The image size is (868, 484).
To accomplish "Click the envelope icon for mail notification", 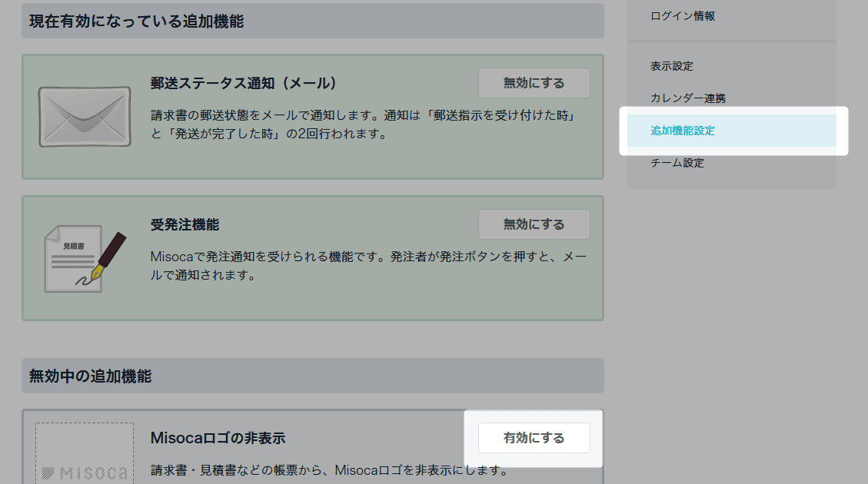I will point(85,117).
